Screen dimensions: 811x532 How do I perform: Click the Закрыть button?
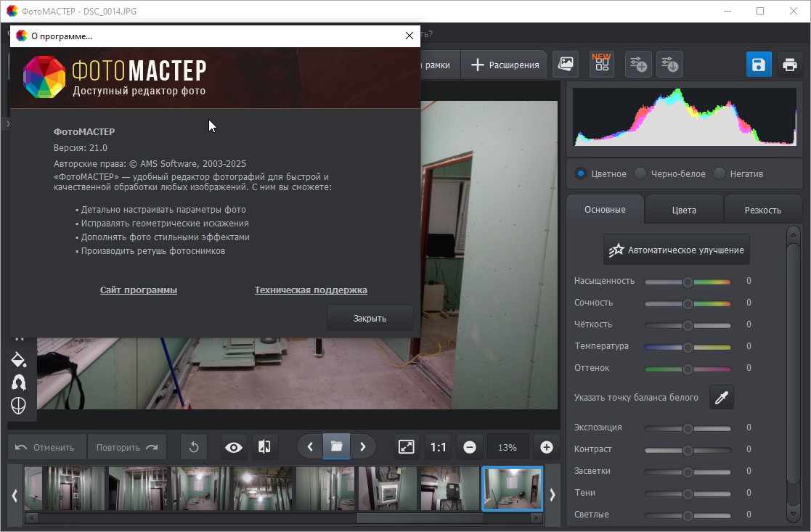370,319
